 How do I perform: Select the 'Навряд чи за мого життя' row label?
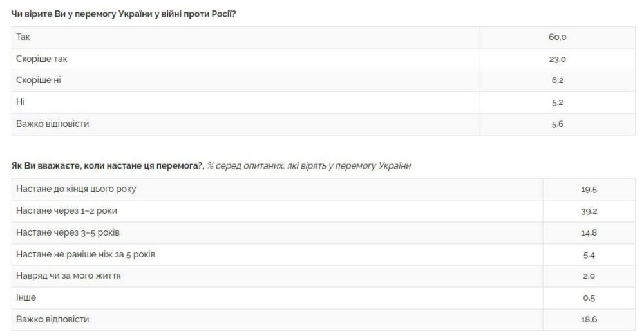pyautogui.click(x=68, y=276)
